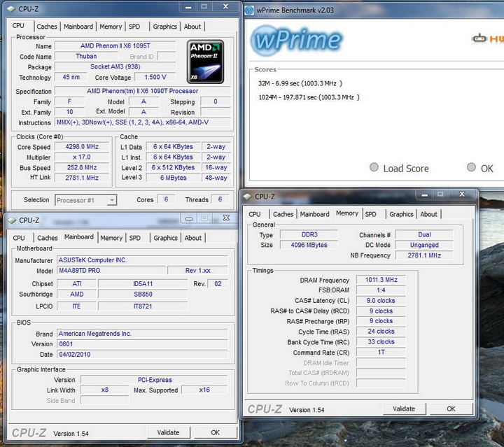
Task: Click the BIOS version 0601
Action: pyautogui.click(x=142, y=344)
